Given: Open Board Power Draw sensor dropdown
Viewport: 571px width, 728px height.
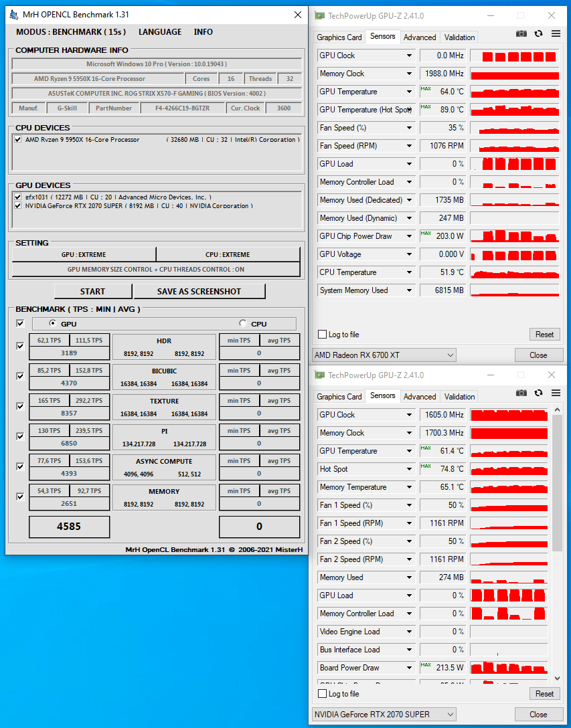Looking at the screenshot, I should click(409, 668).
